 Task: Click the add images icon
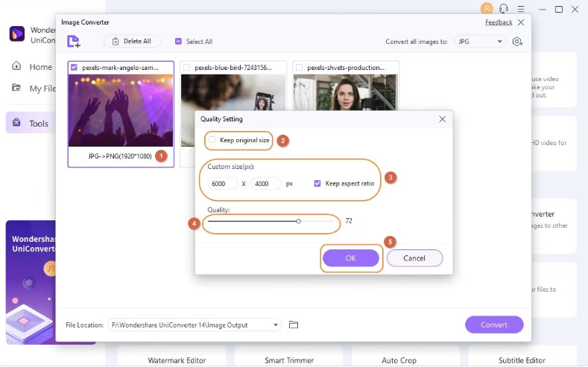tap(73, 42)
